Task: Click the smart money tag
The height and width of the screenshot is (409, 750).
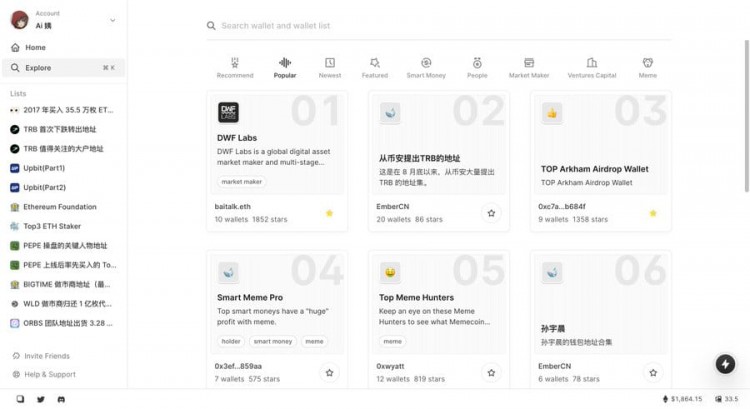Action: 273,342
